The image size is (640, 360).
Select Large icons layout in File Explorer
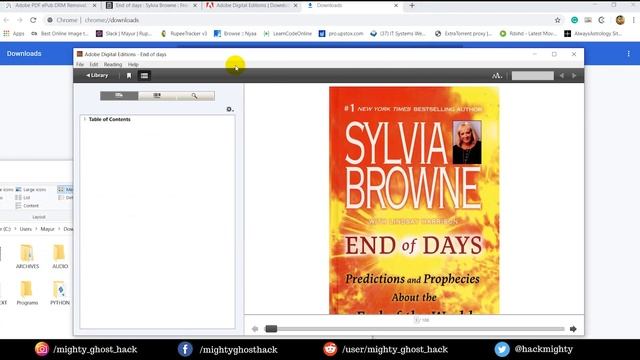(x=31, y=189)
